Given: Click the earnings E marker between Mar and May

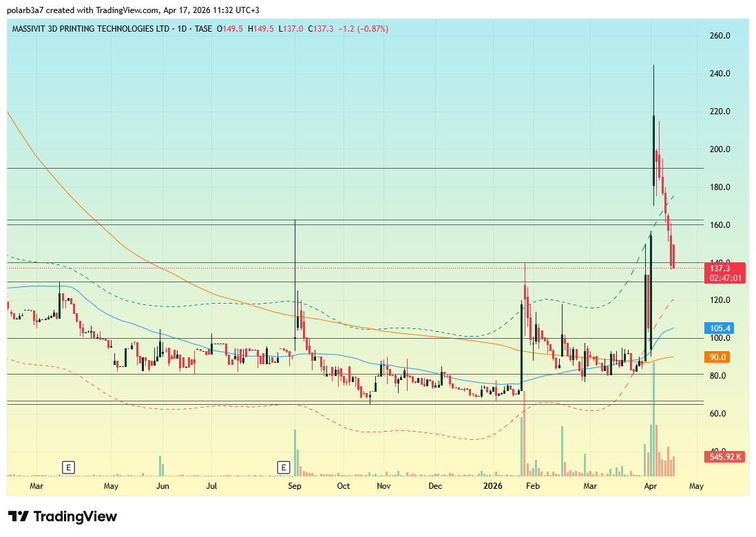Looking at the screenshot, I should (x=68, y=467).
